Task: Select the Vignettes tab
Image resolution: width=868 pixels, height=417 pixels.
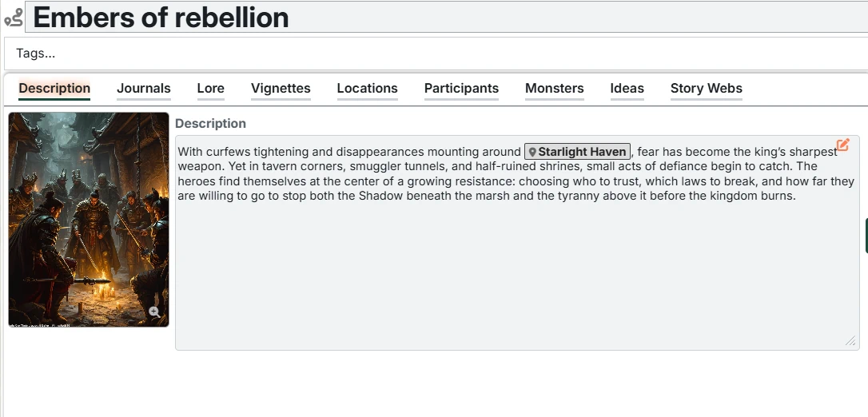Action: pyautogui.click(x=281, y=89)
